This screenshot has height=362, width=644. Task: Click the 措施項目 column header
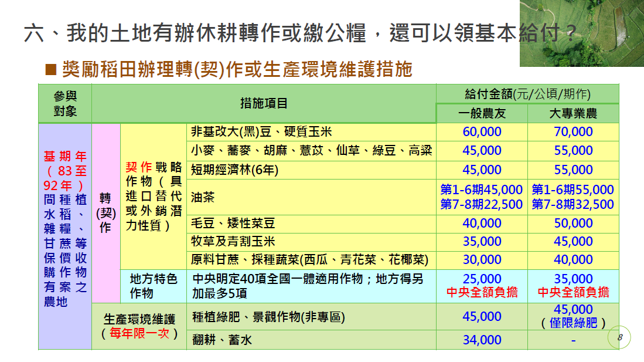[264, 103]
